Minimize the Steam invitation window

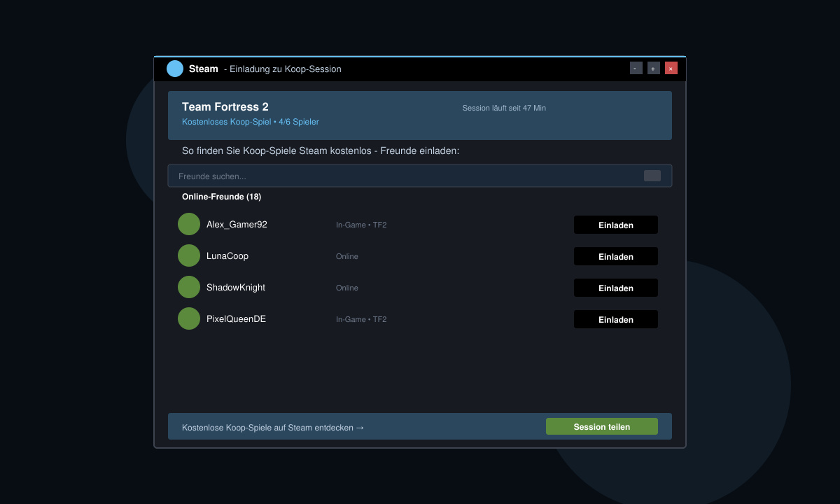[636, 68]
